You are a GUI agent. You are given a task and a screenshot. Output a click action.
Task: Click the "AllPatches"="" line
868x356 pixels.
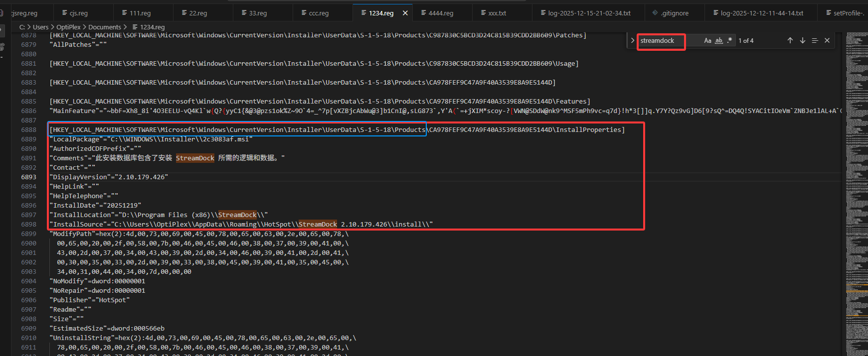tap(78, 45)
